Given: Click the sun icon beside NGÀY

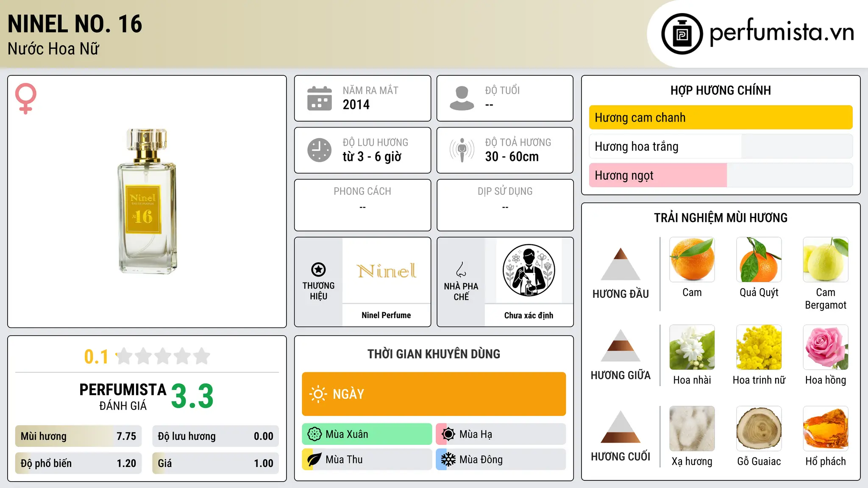Looking at the screenshot, I should pos(318,394).
